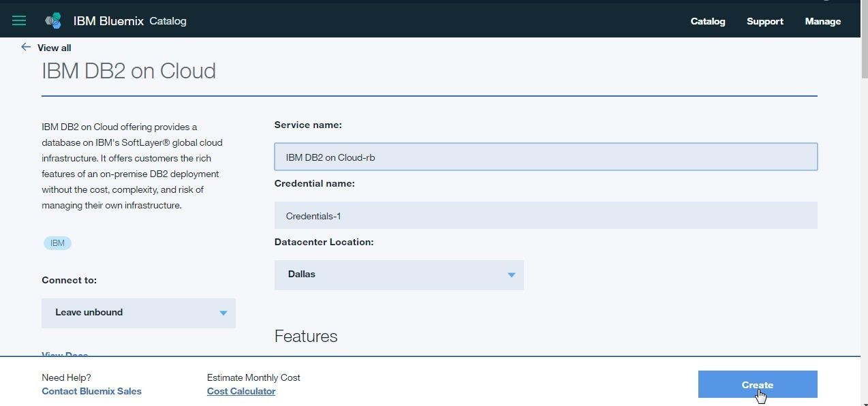Click the IBM tag badge
This screenshot has width=868, height=406.
click(57, 243)
